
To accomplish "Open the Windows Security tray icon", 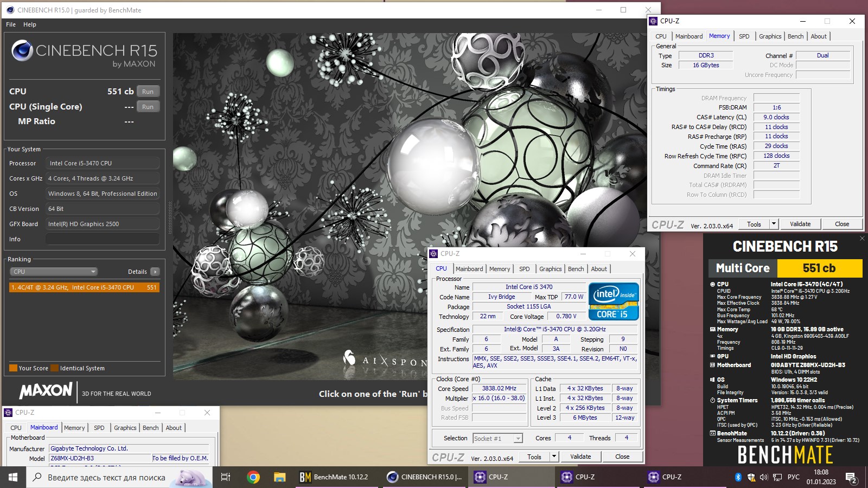I will click(751, 477).
